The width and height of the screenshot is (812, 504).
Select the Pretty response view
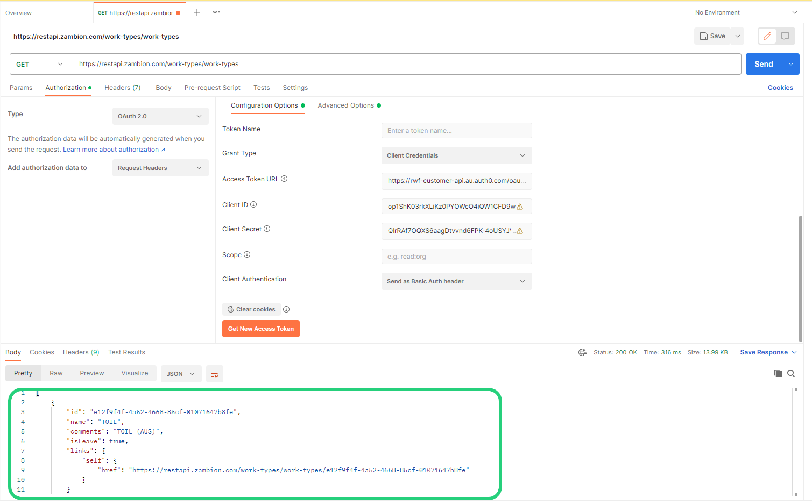(x=23, y=373)
